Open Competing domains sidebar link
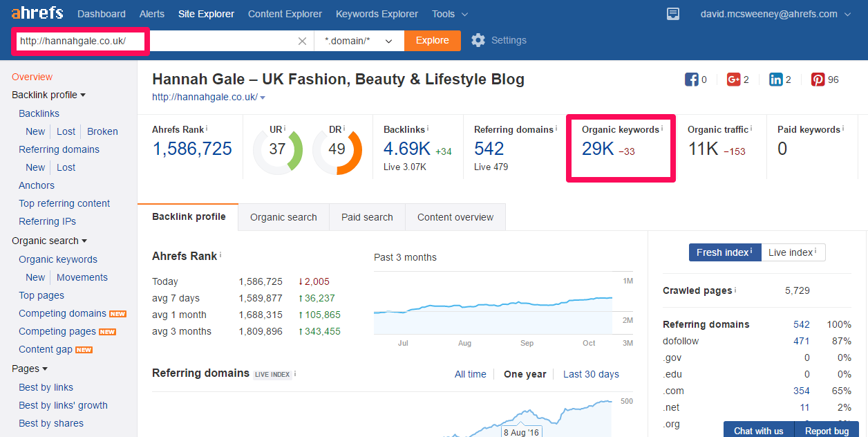 click(x=63, y=313)
